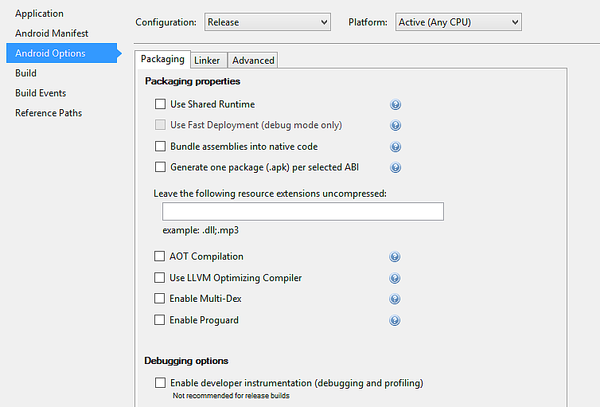Switch to the Linker tab
This screenshot has width=600, height=407.
[x=207, y=60]
